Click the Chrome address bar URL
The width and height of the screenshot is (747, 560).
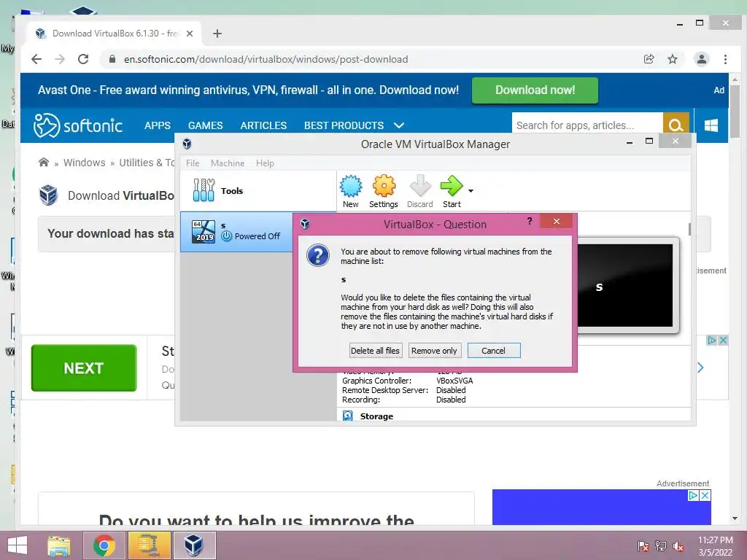point(266,60)
